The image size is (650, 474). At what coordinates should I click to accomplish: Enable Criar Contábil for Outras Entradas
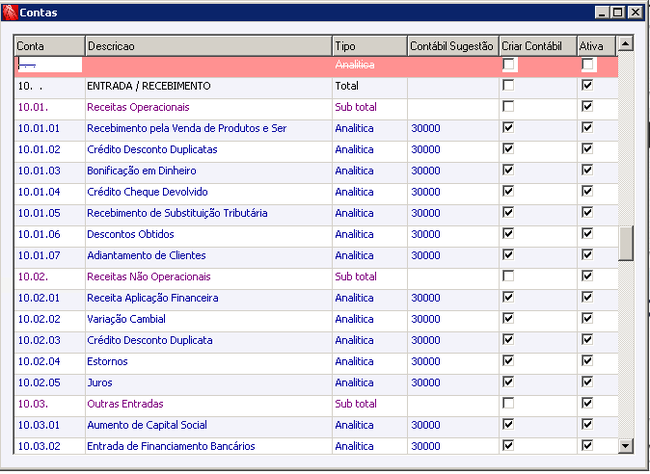(x=508, y=403)
